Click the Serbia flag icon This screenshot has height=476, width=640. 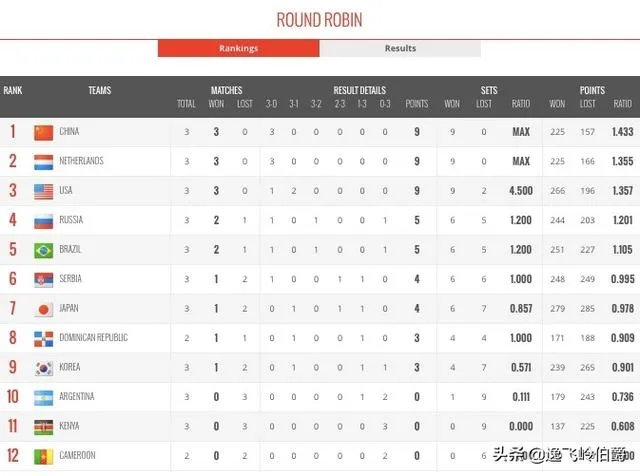coord(43,279)
